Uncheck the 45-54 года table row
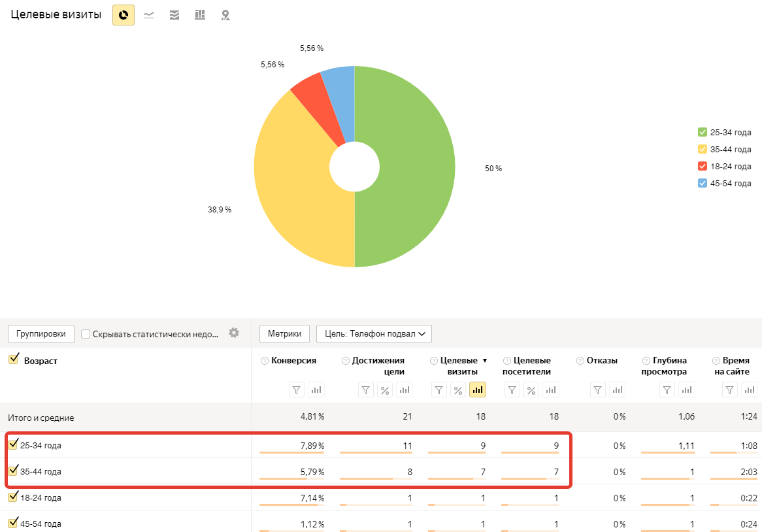Viewport: 762px width, 532px height. (13, 523)
